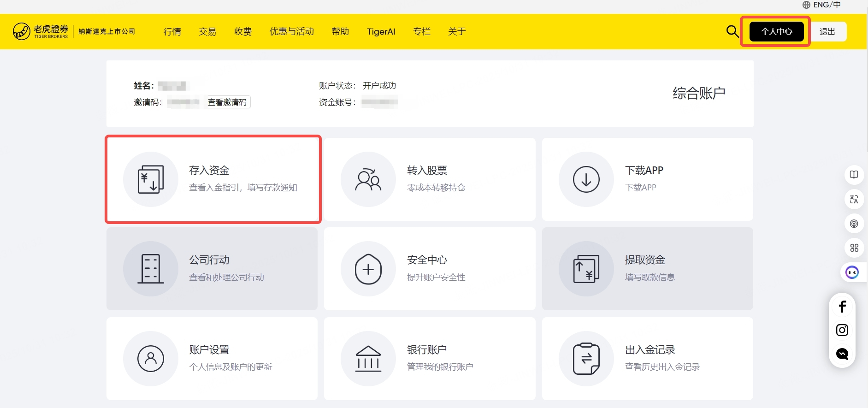Viewport: 868px width, 408px height.
Task: Open the 提取资金 card title
Action: coord(645,260)
